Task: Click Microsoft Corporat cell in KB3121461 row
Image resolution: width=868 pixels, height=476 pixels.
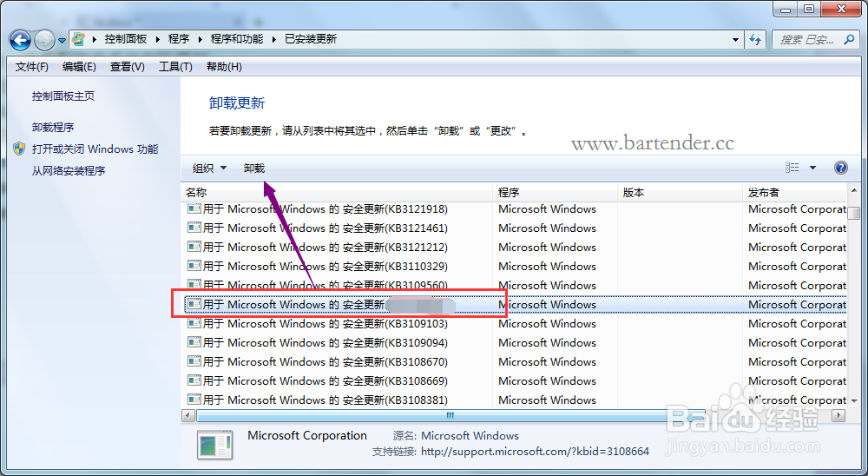Action: [797, 228]
